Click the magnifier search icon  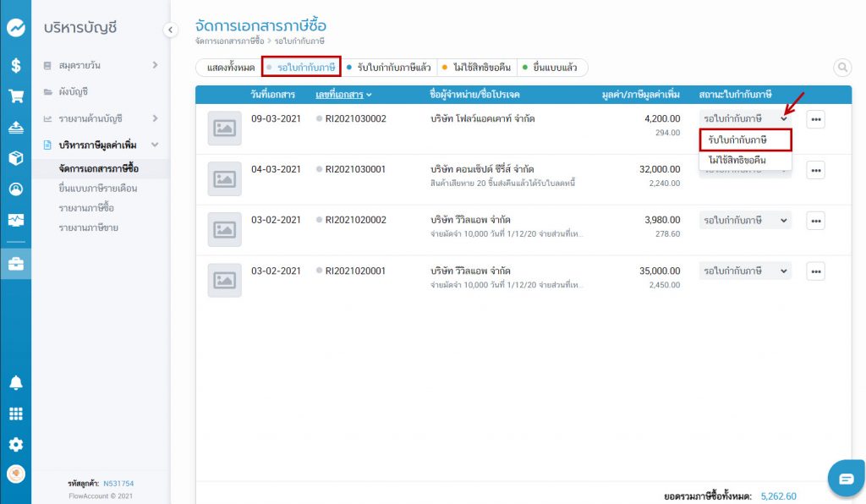[x=842, y=68]
